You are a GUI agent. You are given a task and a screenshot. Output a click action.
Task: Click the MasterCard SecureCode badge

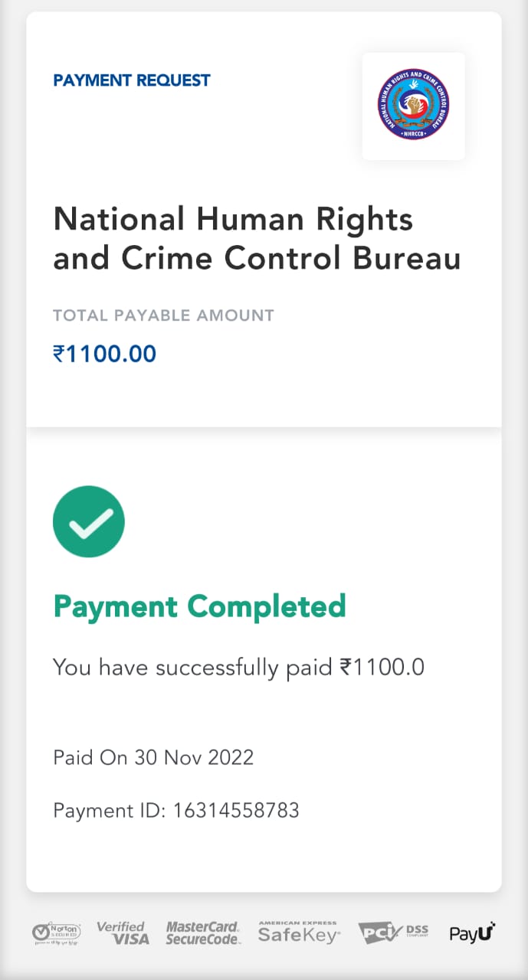pos(203,933)
